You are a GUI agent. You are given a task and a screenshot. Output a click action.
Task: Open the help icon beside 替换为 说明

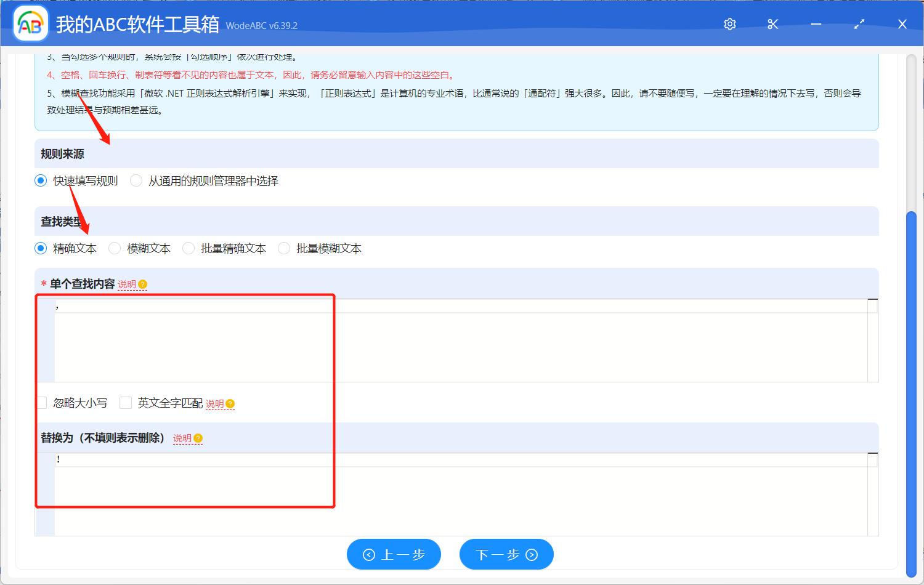point(198,438)
